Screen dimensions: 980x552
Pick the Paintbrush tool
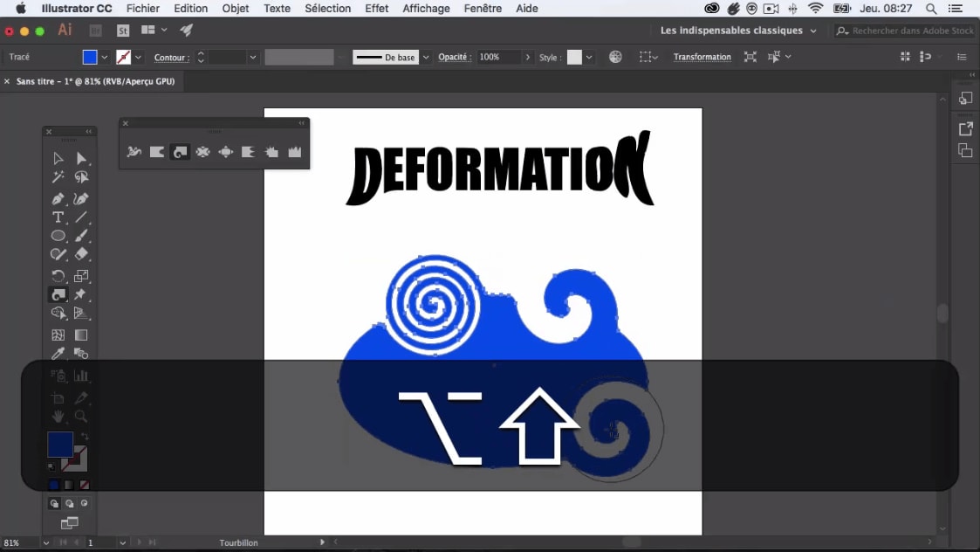coord(81,236)
